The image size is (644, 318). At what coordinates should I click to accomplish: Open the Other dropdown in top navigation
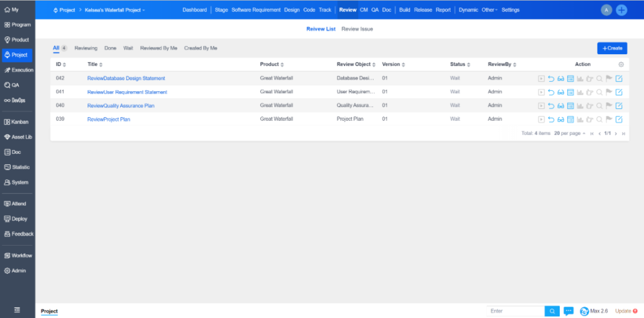(489, 10)
